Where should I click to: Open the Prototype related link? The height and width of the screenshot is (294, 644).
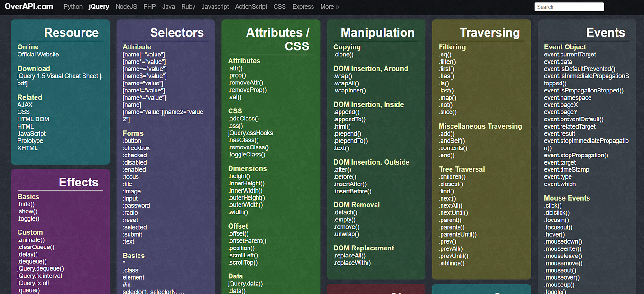tap(30, 140)
